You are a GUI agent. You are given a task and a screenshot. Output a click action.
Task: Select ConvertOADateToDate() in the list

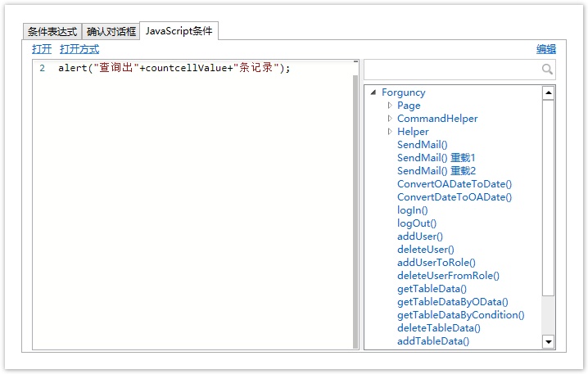(454, 184)
